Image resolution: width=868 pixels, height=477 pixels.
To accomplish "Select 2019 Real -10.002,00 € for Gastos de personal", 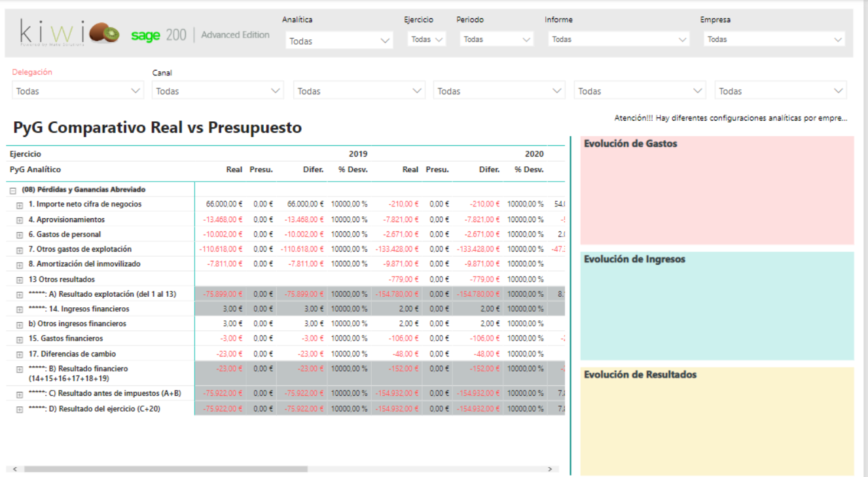I will 223,235.
